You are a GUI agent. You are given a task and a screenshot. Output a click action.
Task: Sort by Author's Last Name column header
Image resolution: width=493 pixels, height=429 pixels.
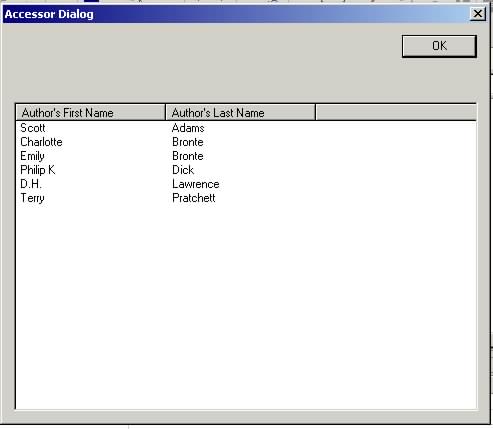click(240, 112)
